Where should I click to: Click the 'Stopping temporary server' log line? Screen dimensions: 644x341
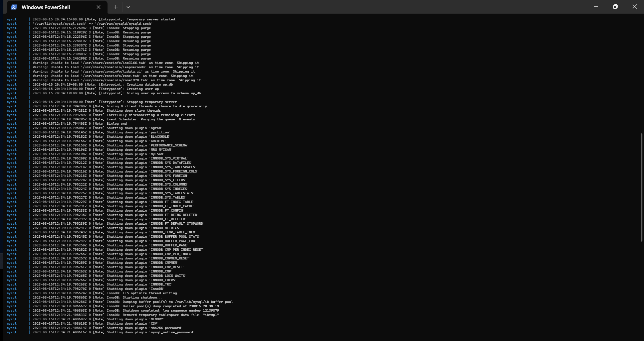[104, 102]
